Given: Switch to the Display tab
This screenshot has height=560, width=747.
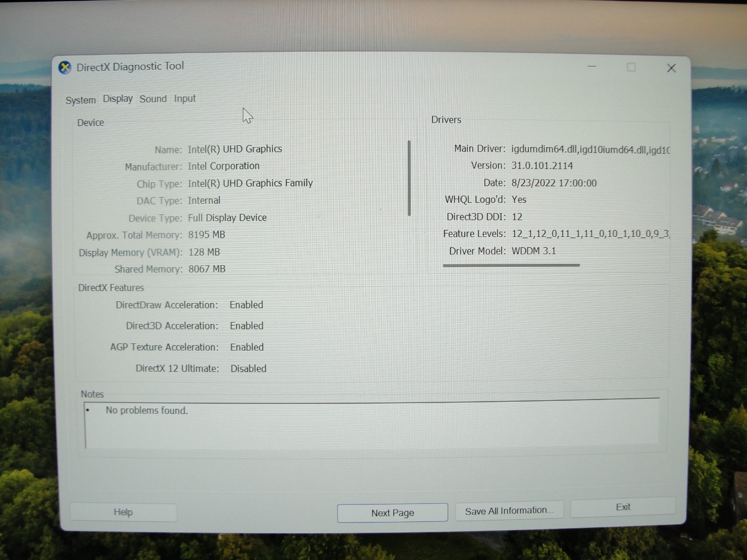Looking at the screenshot, I should (118, 98).
